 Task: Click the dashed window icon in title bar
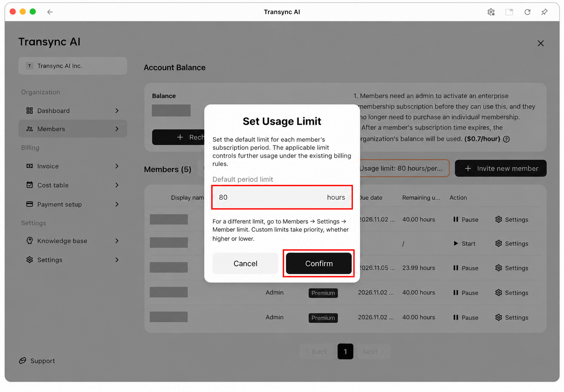[509, 12]
